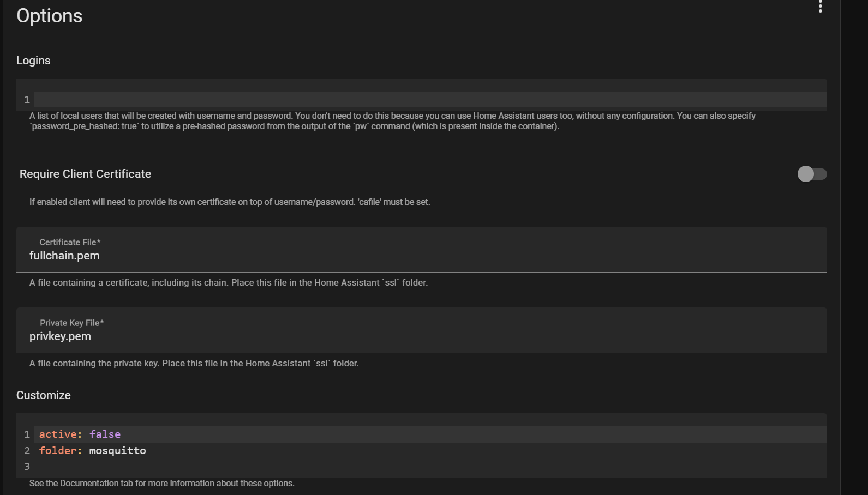Click the 'privkey.pem' text value

pos(60,336)
